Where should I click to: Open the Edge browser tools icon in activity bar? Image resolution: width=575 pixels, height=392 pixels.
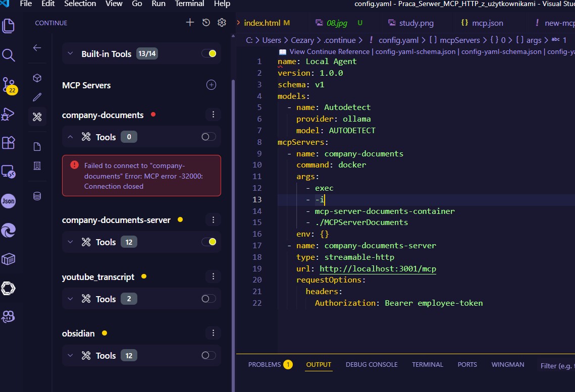pos(9,230)
